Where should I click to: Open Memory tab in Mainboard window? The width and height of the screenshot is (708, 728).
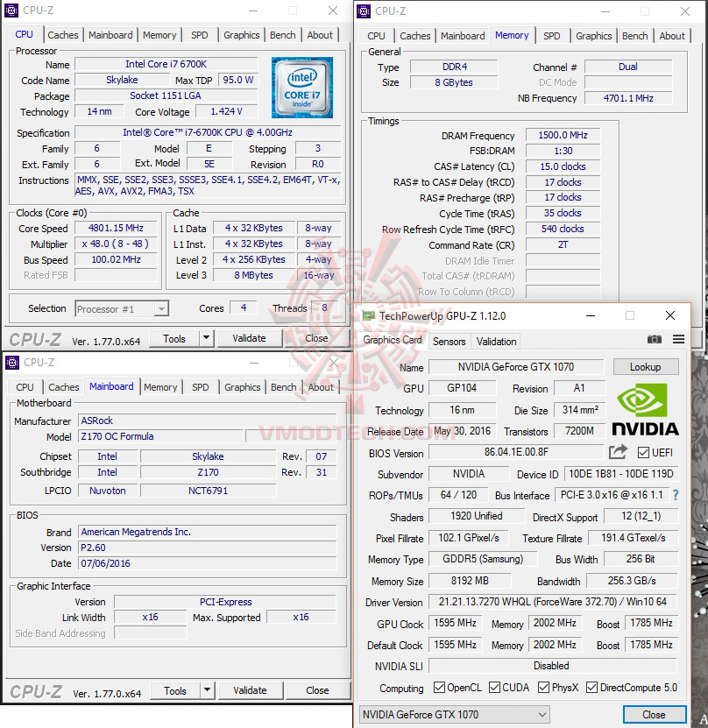160,387
